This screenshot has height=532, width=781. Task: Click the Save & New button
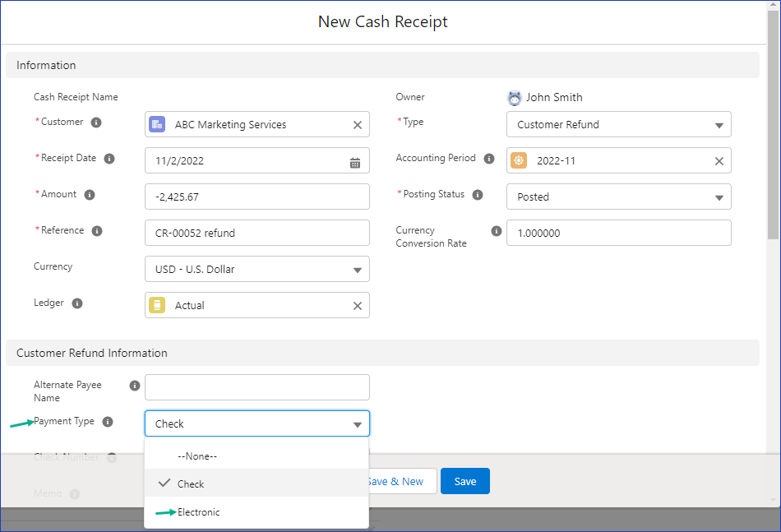[401, 481]
